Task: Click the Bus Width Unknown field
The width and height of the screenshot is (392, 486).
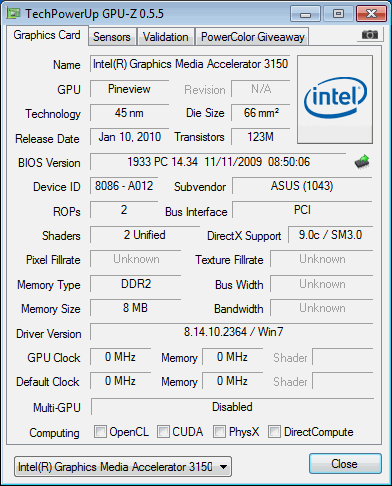Action: [x=321, y=284]
